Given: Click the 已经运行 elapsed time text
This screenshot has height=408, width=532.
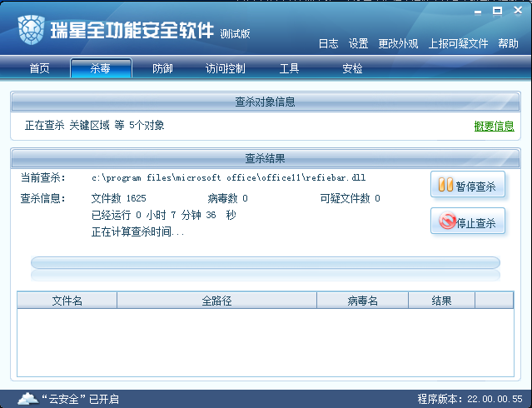Looking at the screenshot, I should pos(164,215).
